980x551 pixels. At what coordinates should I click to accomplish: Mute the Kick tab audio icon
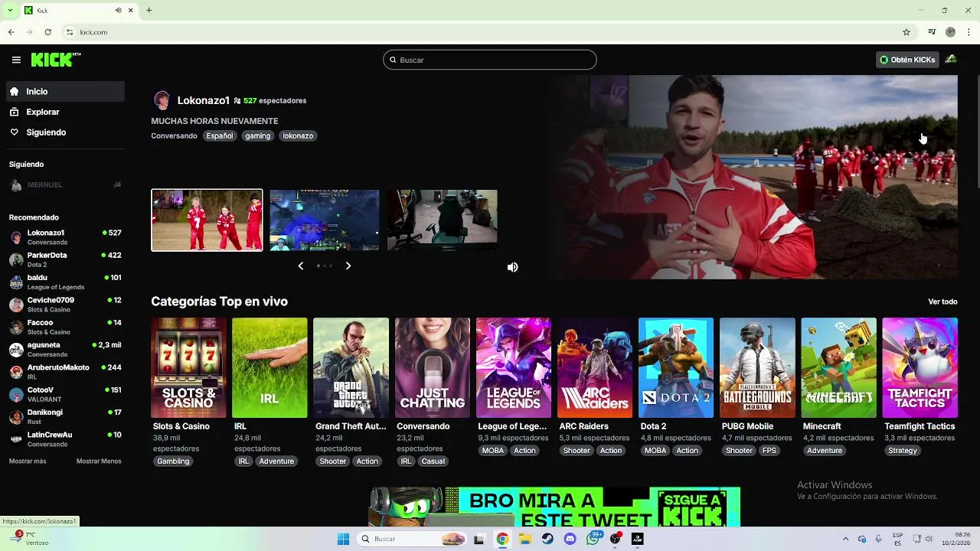(118, 10)
